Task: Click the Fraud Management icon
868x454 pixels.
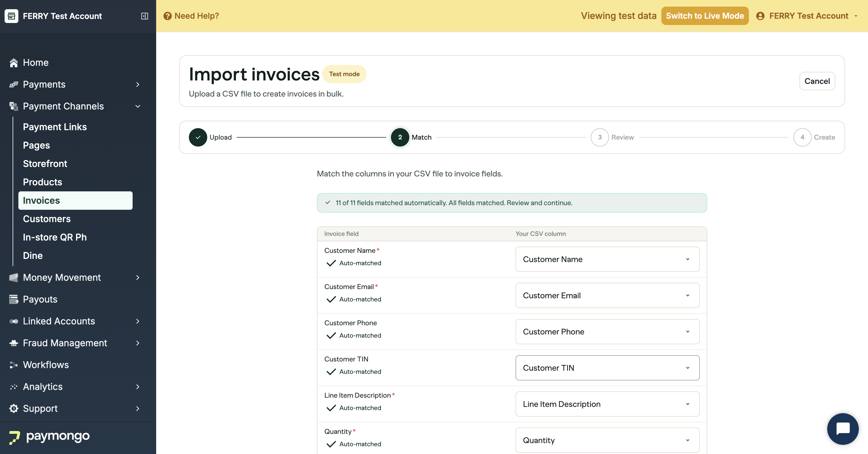Action: point(13,343)
